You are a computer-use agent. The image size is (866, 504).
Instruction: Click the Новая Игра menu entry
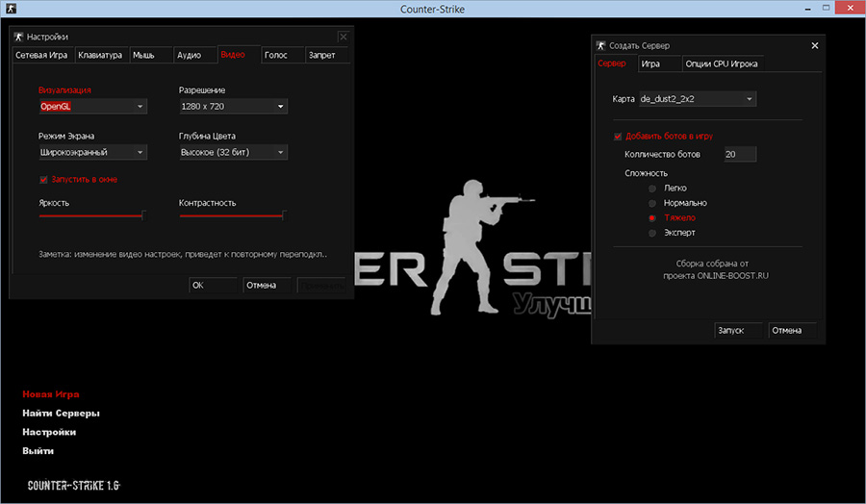51,394
